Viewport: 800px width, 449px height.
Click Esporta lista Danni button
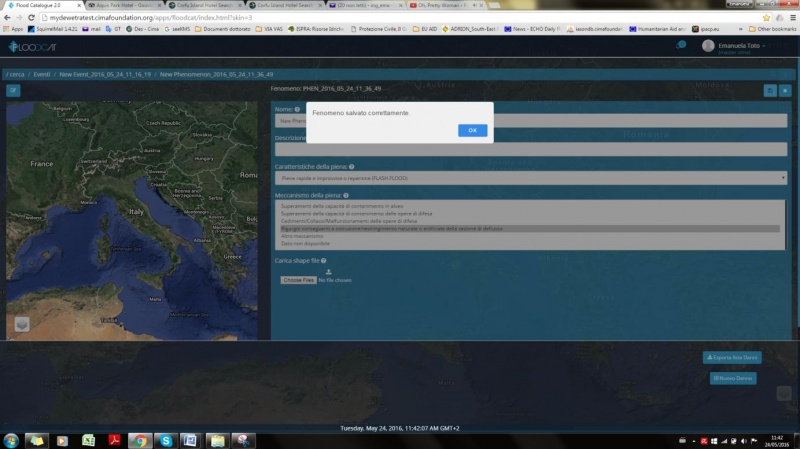pyautogui.click(x=732, y=358)
